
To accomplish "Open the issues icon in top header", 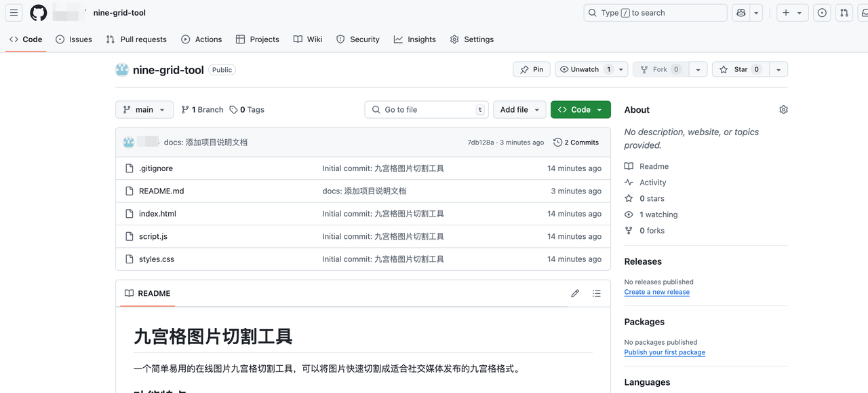I will click(x=822, y=13).
